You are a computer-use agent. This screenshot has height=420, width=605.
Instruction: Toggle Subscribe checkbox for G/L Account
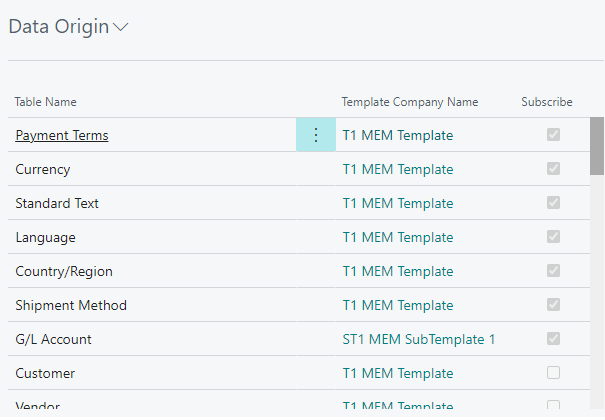(x=553, y=339)
